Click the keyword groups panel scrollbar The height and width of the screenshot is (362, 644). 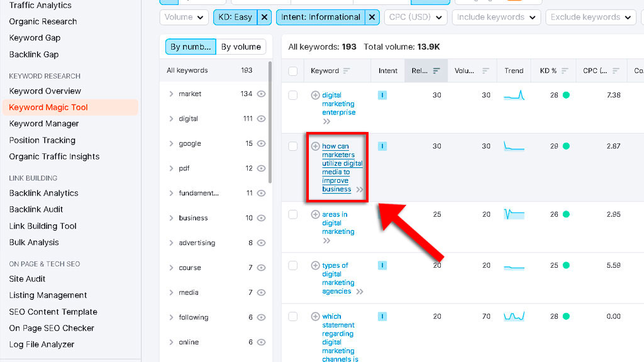point(270,123)
